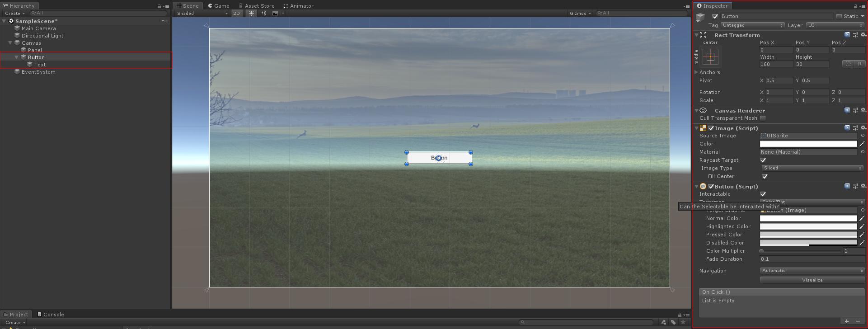The height and width of the screenshot is (329, 868).
Task: Click Project search by label icon
Action: click(673, 322)
